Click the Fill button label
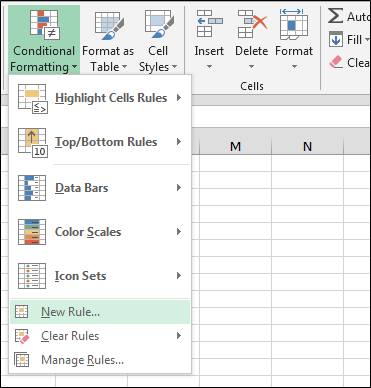 click(x=354, y=40)
